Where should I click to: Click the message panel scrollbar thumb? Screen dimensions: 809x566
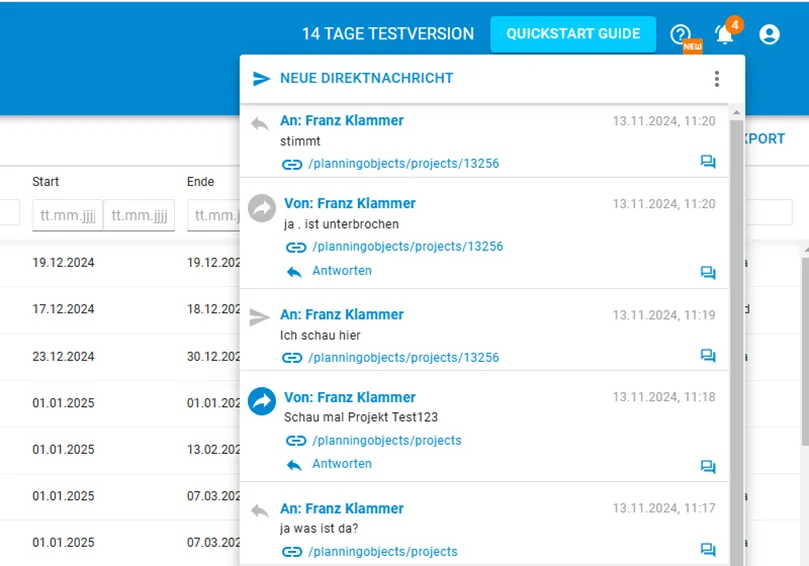pyautogui.click(x=736, y=341)
